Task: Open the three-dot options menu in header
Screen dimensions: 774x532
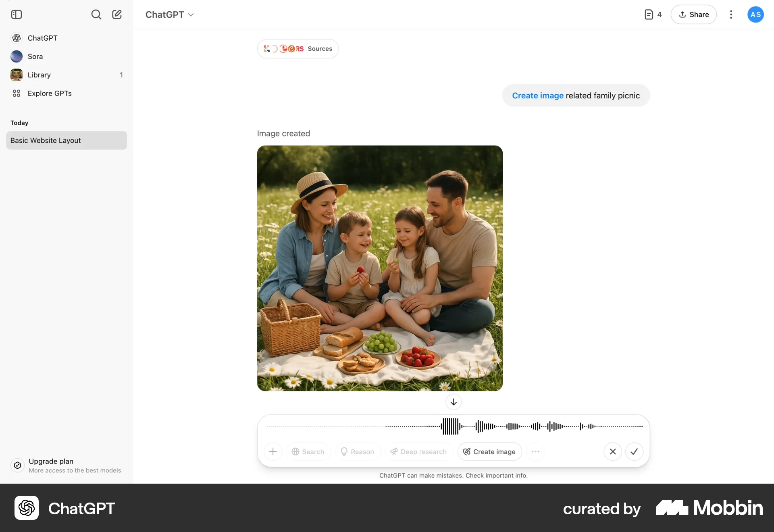Action: coord(731,15)
